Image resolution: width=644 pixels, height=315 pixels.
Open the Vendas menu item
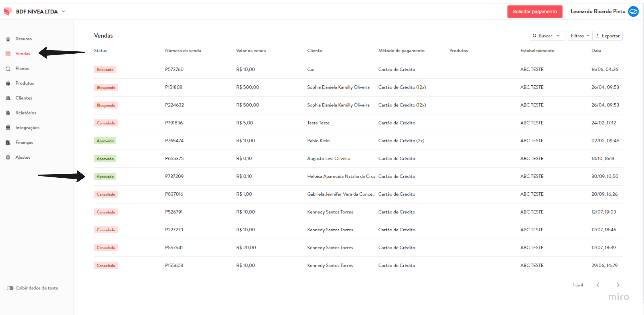22,54
